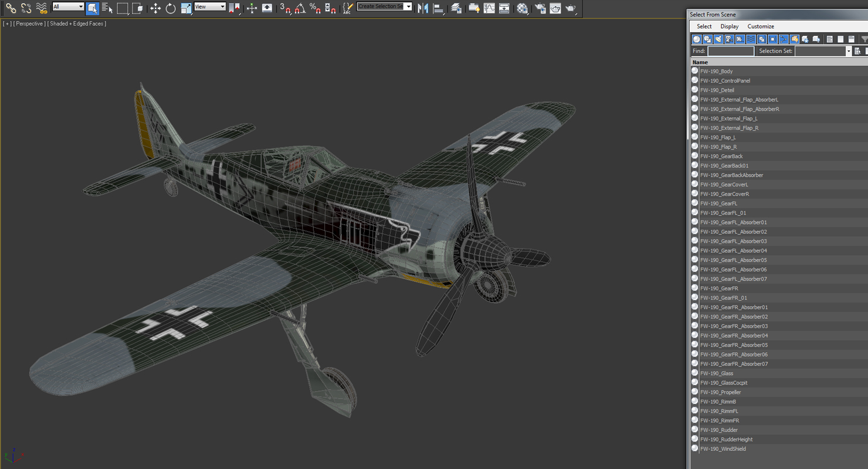Open the Rendered Frame Window
The width and height of the screenshot is (868, 469).
pyautogui.click(x=555, y=8)
